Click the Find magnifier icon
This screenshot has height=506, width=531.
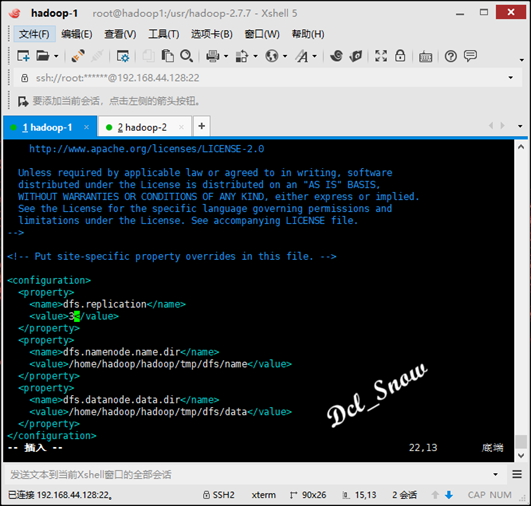(x=186, y=56)
